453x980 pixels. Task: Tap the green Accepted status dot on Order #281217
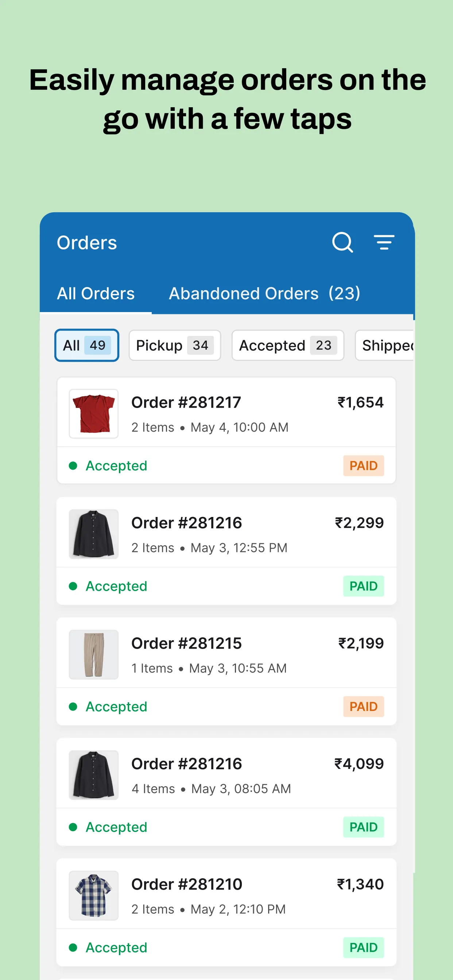[73, 465]
